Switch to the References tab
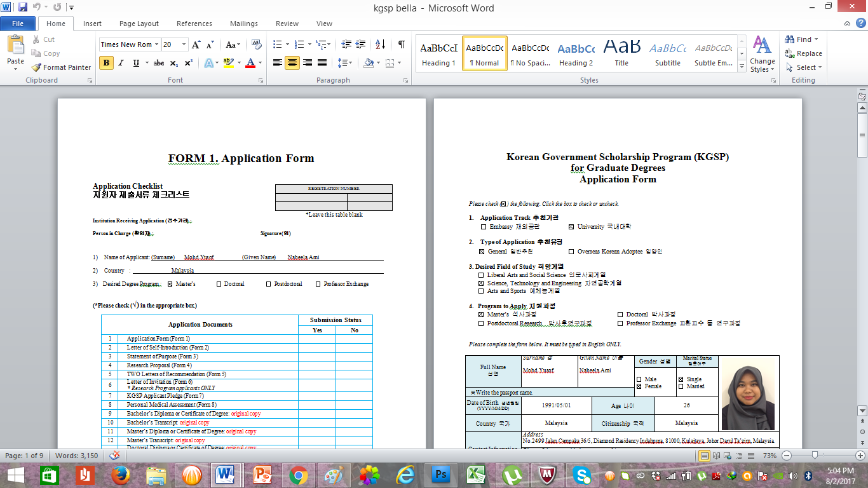Image resolution: width=868 pixels, height=488 pixels. [x=194, y=24]
